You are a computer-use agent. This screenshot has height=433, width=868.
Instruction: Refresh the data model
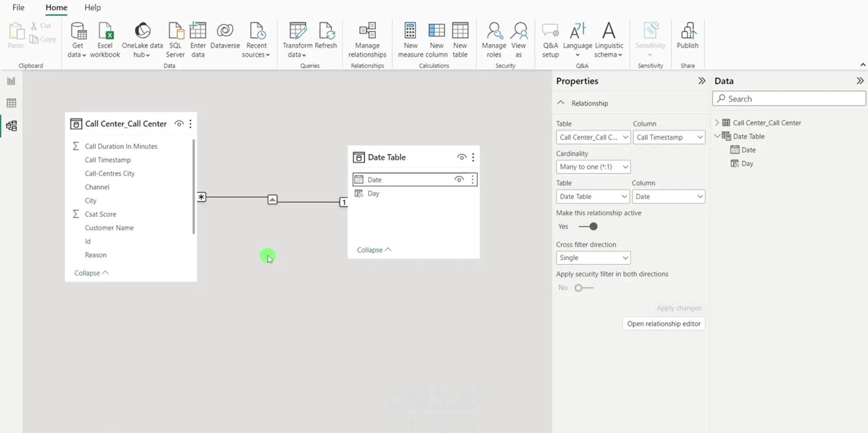[326, 35]
